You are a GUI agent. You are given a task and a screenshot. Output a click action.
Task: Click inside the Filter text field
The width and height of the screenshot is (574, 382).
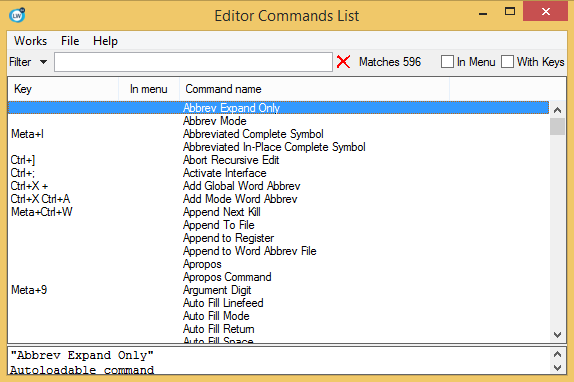[193, 62]
